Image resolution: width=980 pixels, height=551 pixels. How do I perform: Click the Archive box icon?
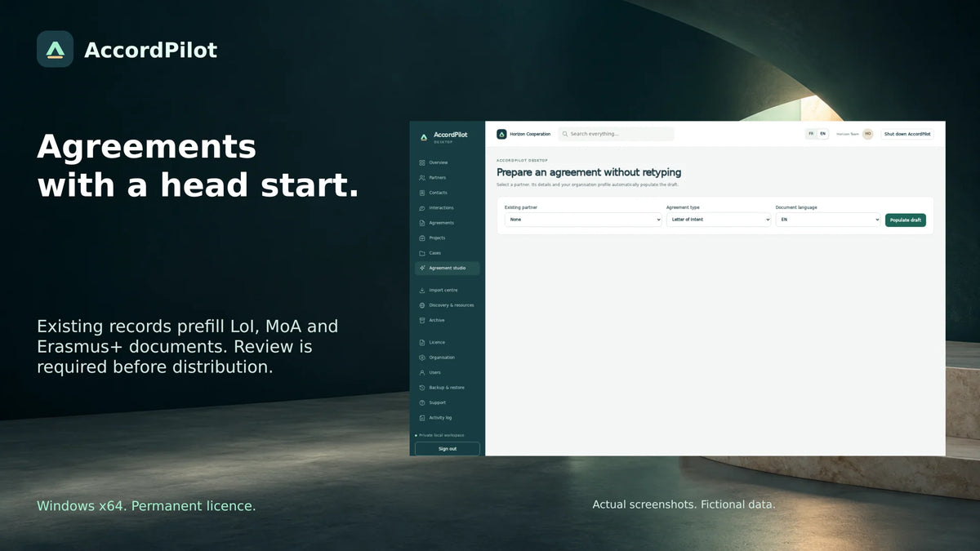click(x=421, y=321)
